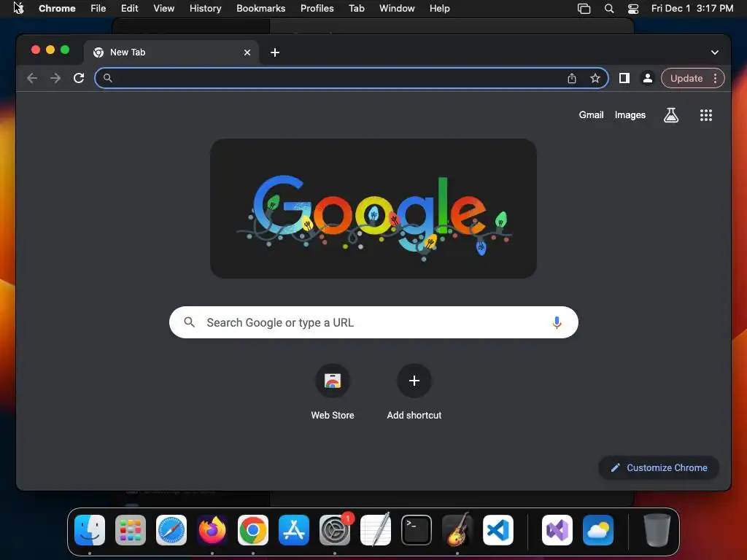Open the Chrome application menu
Screen dimensions: 747x560
coord(57,9)
